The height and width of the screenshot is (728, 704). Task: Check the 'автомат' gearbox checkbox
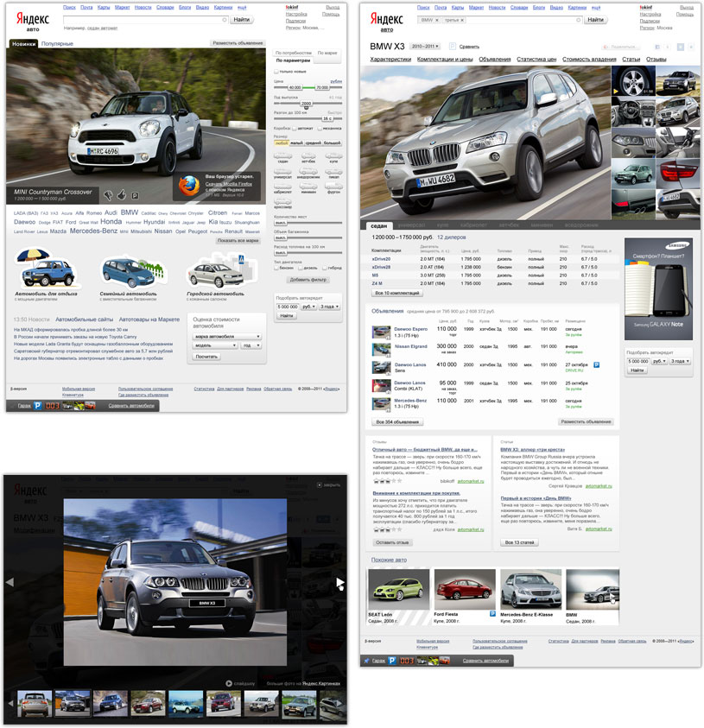click(294, 128)
